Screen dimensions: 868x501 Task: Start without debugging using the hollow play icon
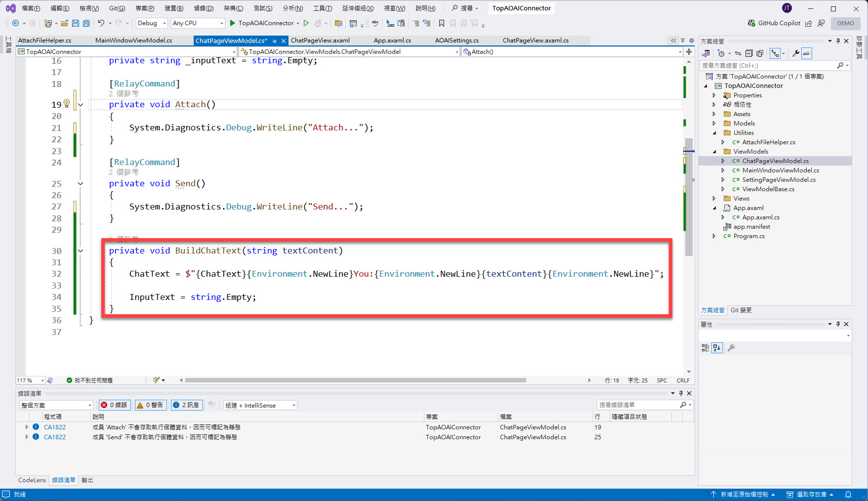(x=306, y=23)
